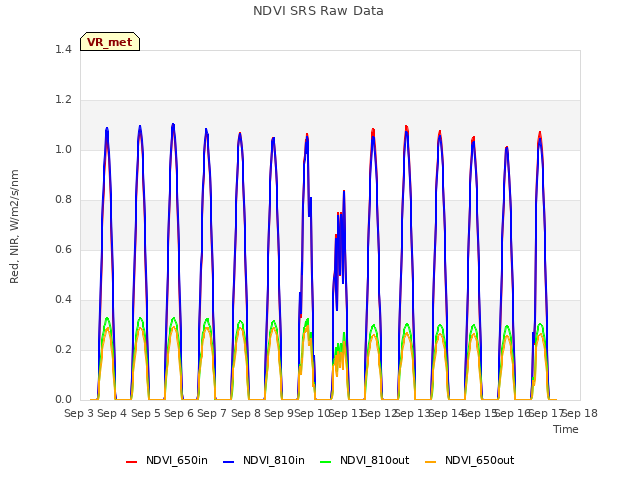
Task: Select the NDVI_810out legend label
Action: 374,460
